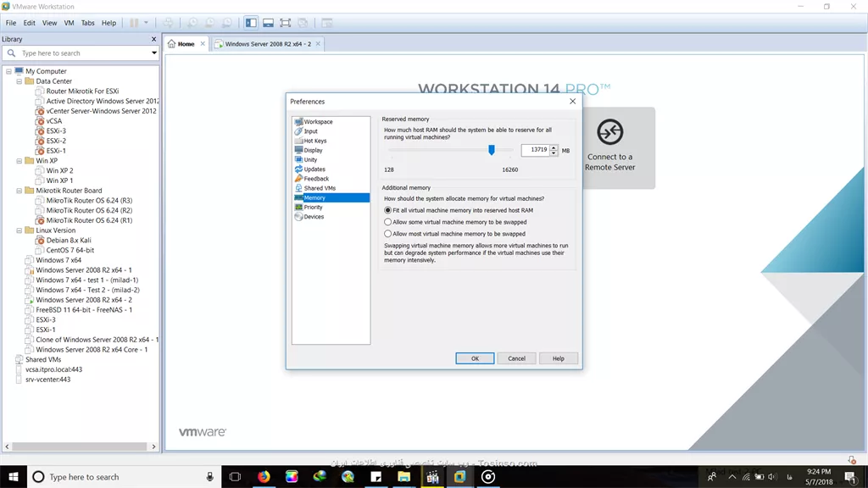This screenshot has width=868, height=488.
Task: Open the pause button dropdown arrow
Action: point(146,23)
